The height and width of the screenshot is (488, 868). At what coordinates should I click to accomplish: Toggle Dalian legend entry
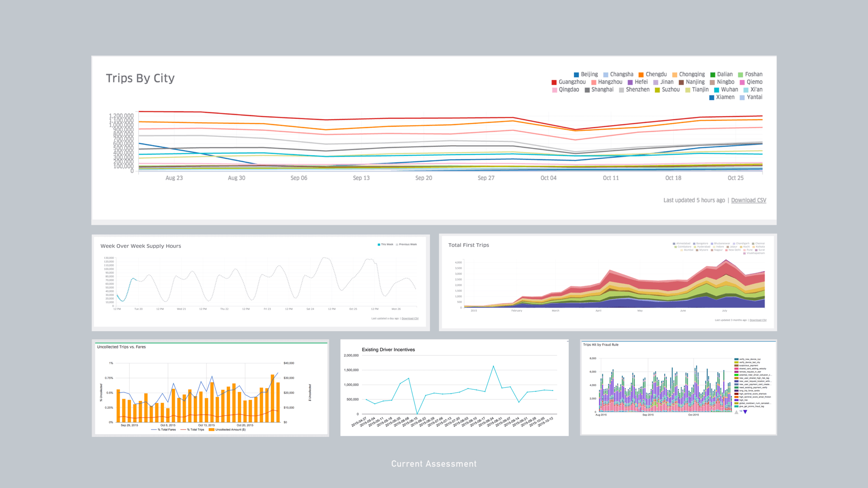pyautogui.click(x=721, y=74)
